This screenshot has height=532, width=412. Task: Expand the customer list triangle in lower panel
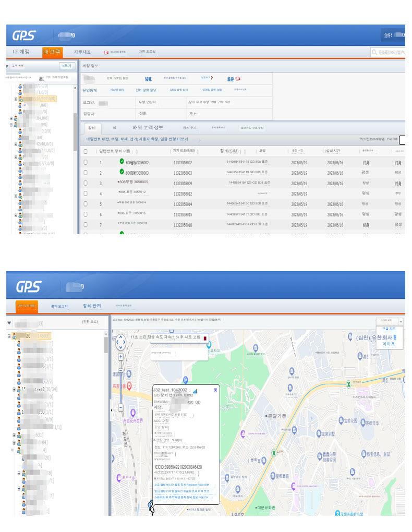coord(9,323)
